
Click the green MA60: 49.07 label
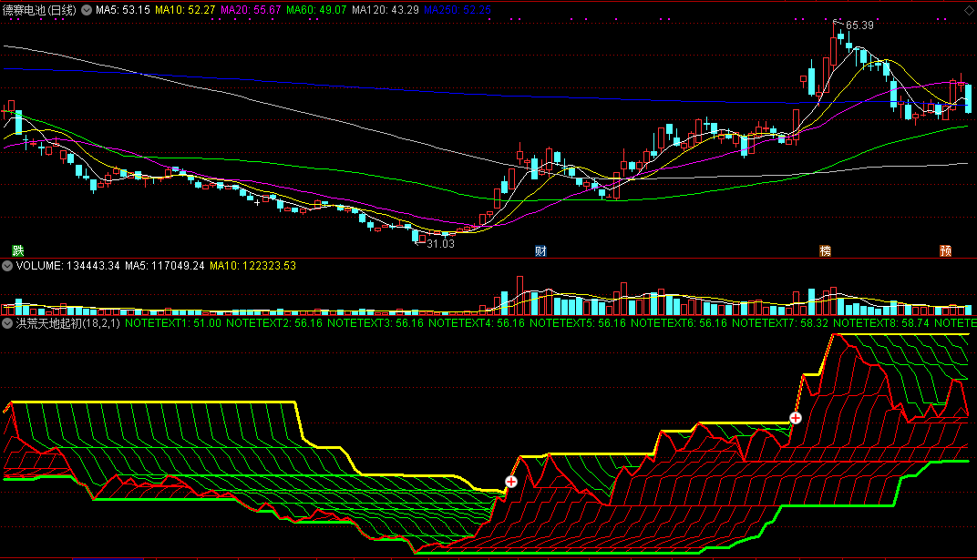coord(316,10)
